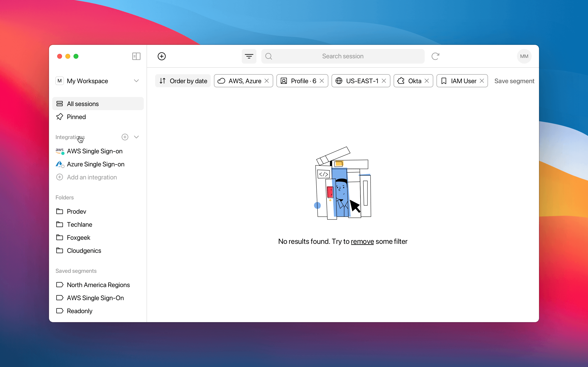Expand the My Workspace dropdown
Image resolution: width=588 pixels, height=367 pixels.
click(x=136, y=81)
